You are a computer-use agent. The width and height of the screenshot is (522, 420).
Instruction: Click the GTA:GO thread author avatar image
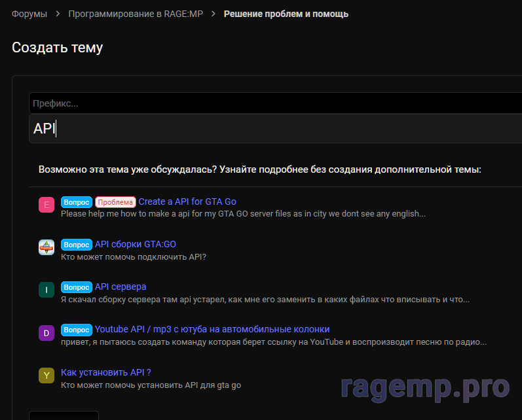coord(47,247)
